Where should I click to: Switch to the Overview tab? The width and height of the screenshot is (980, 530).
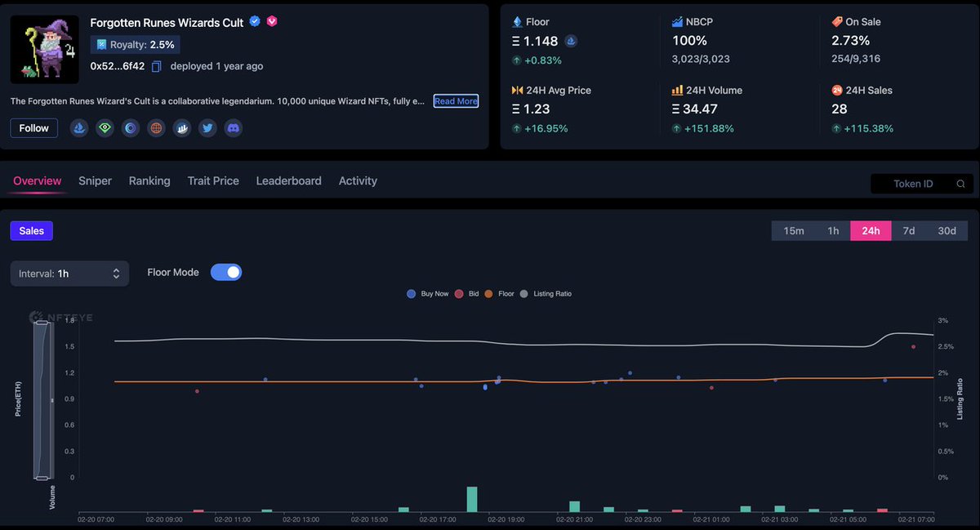pos(38,181)
